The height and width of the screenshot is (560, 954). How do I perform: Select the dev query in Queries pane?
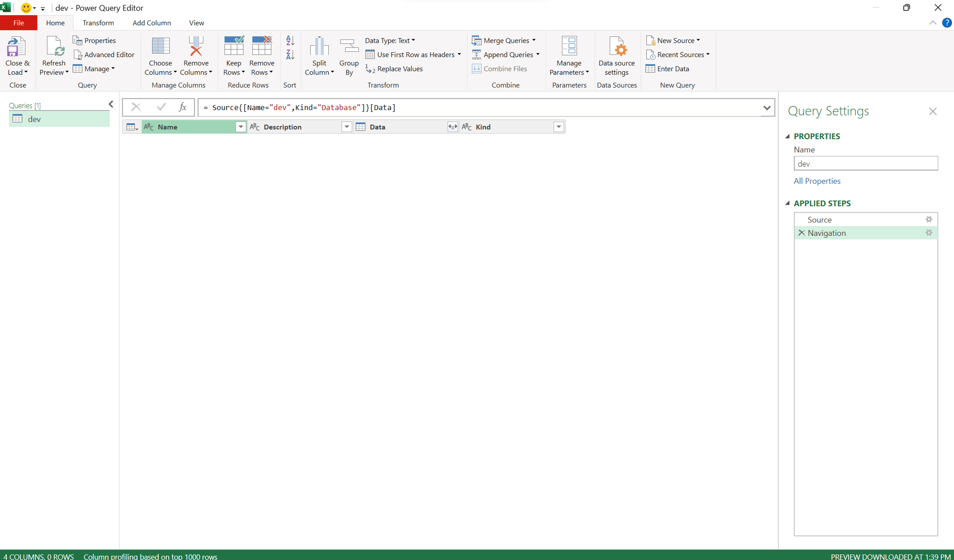(59, 119)
